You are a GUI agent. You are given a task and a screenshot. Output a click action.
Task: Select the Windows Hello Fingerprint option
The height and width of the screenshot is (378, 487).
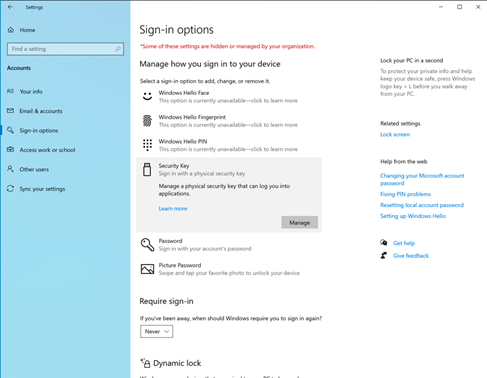pos(229,121)
